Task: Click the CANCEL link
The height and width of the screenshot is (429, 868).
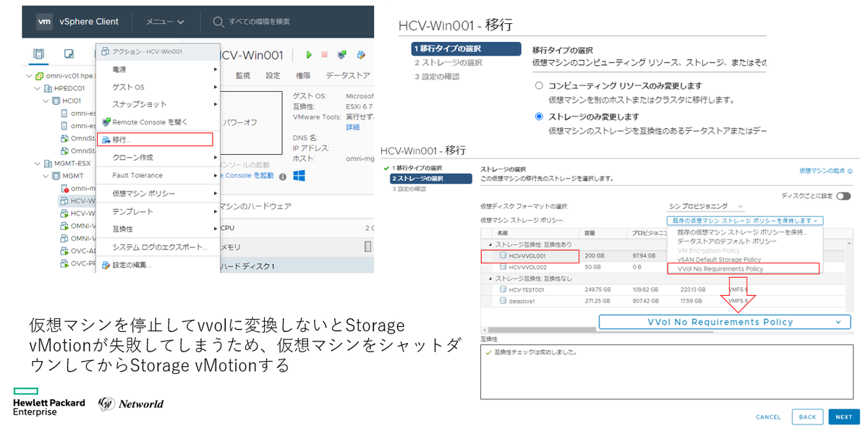Action: 768,417
